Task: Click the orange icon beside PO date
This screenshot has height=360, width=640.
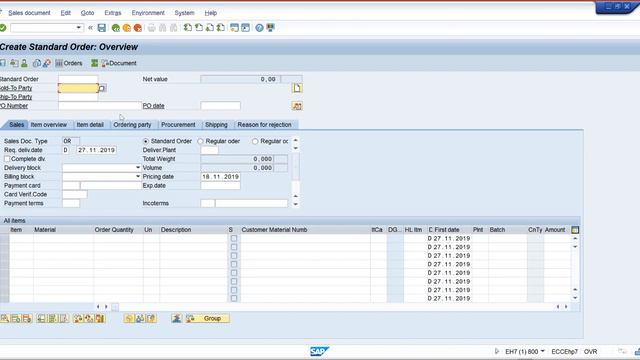Action: [x=297, y=106]
